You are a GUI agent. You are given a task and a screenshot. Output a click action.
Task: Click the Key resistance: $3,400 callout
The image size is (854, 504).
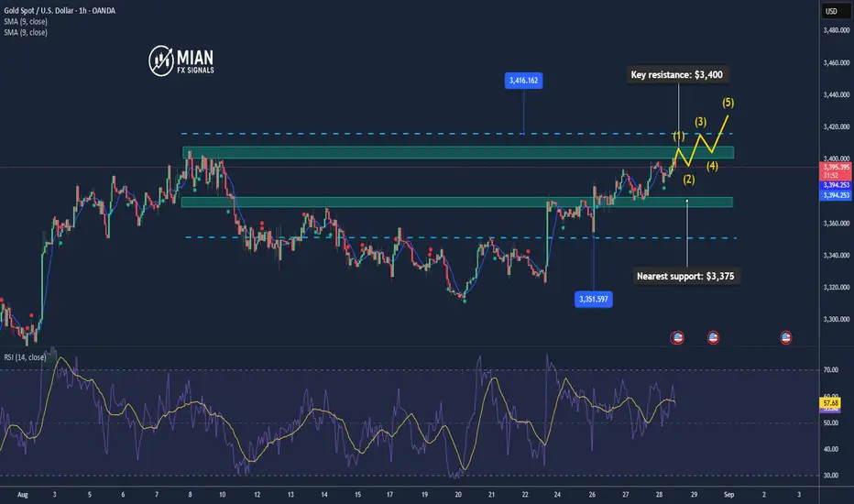[677, 74]
